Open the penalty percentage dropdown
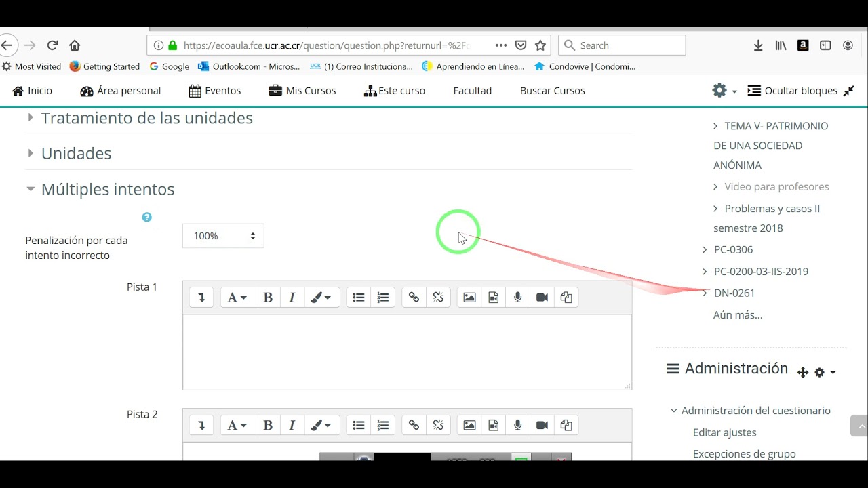The image size is (868, 488). [223, 236]
